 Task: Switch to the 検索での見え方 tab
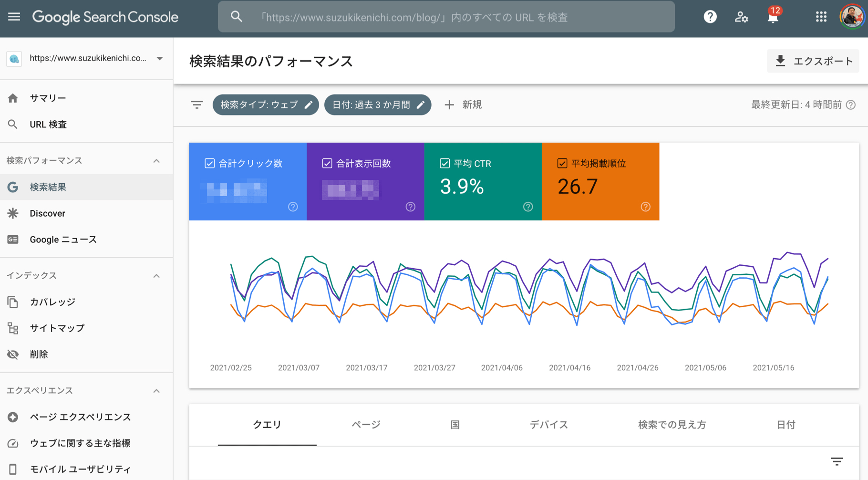pyautogui.click(x=672, y=425)
